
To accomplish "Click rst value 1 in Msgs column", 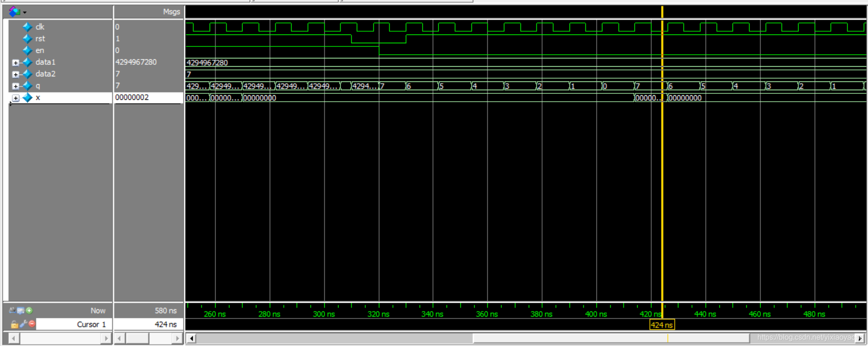I will click(117, 39).
